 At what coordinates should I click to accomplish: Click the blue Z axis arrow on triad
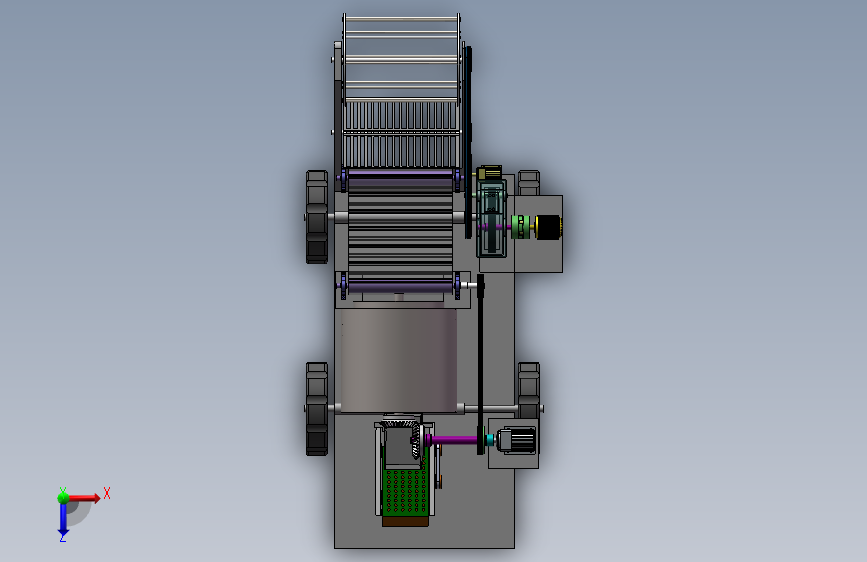click(x=63, y=519)
